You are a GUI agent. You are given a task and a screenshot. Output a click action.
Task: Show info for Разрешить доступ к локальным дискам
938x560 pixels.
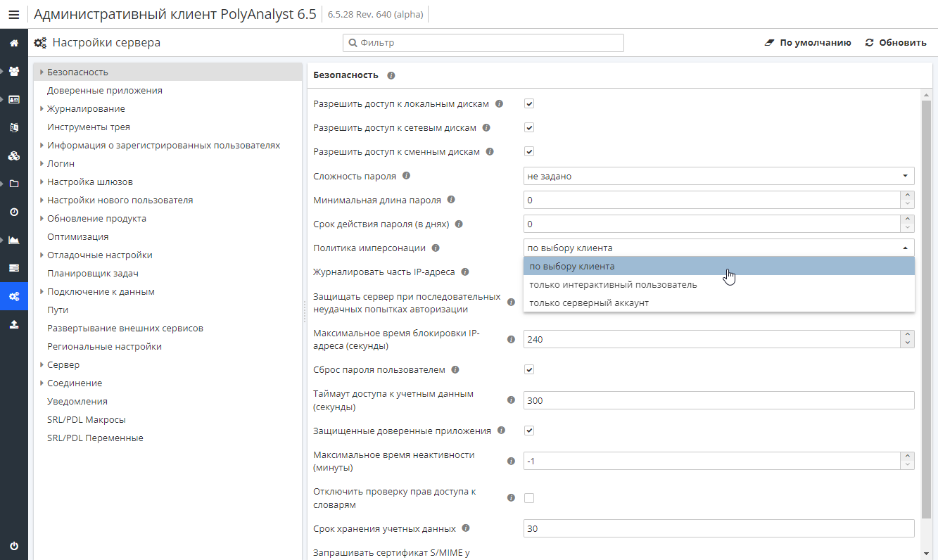(500, 103)
